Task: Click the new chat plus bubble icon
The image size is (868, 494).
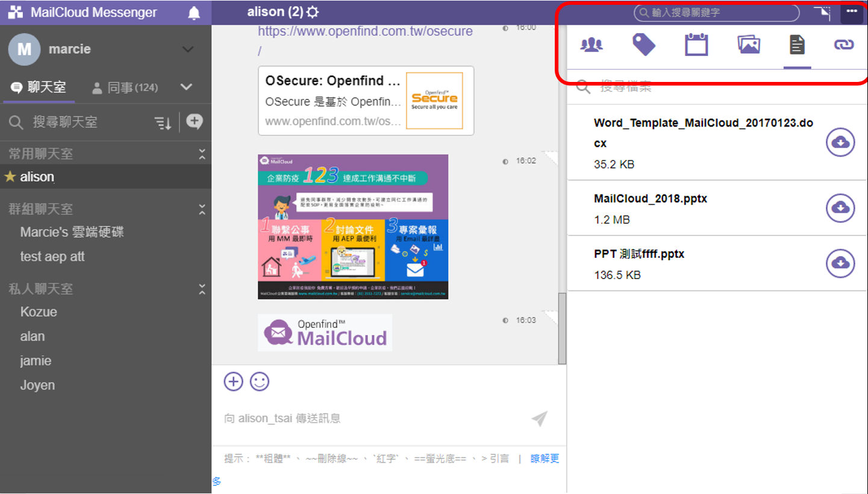Action: pos(194,122)
